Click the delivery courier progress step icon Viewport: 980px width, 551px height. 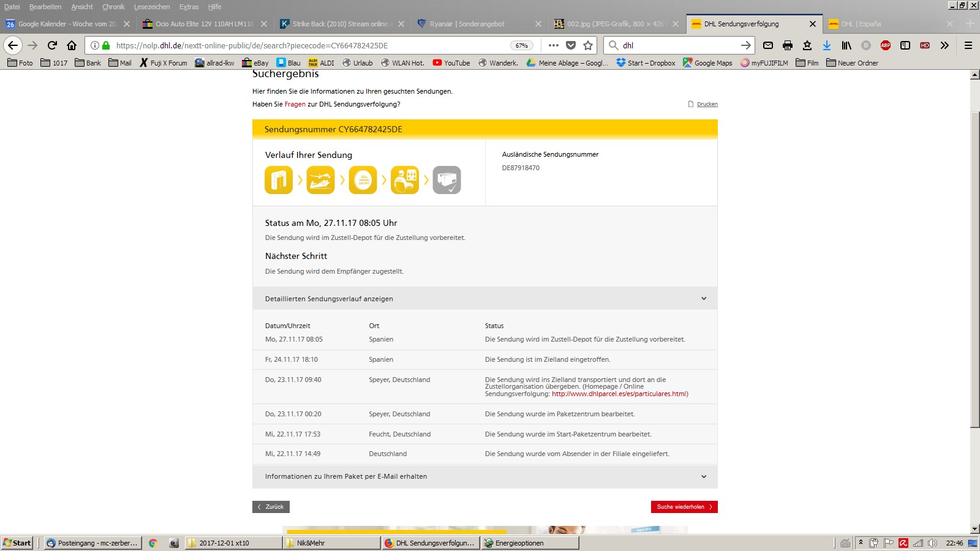405,180
